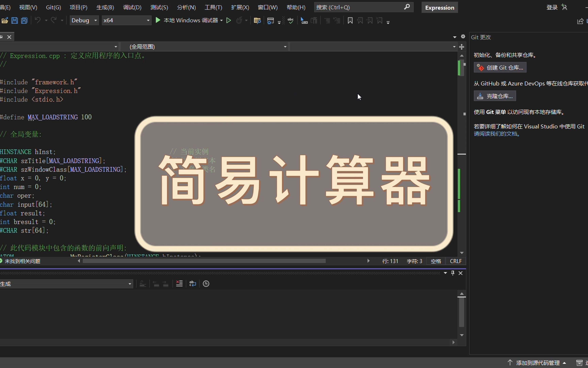
Task: Open the 工具(T) menu
Action: pos(213,7)
